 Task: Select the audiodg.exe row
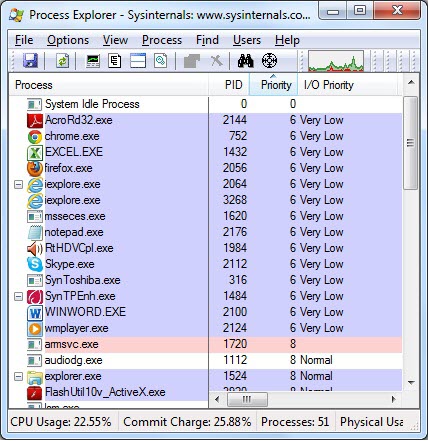(x=205, y=360)
